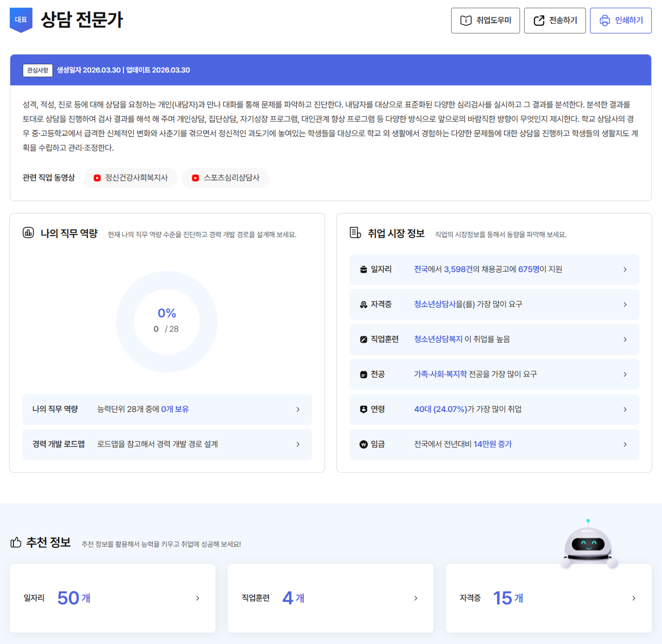Click the 인쇄하기 printer icon
The width and height of the screenshot is (662, 644).
[x=604, y=21]
